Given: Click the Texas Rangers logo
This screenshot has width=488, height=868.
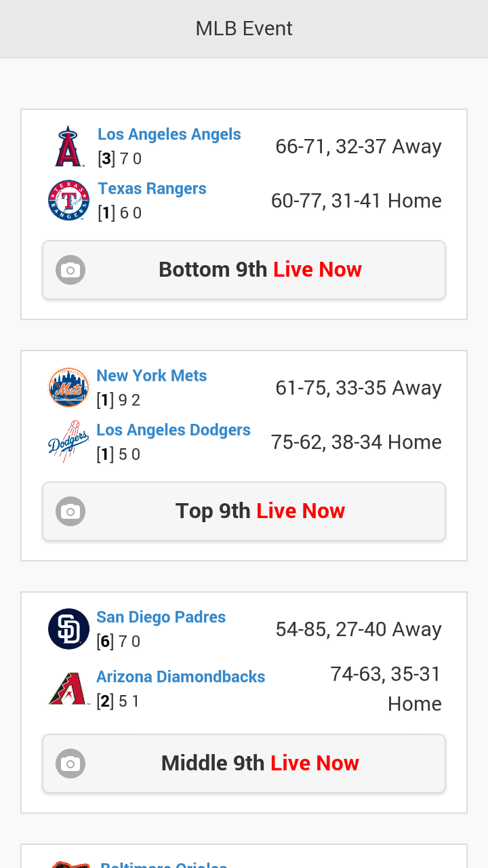Looking at the screenshot, I should pos(68,201).
